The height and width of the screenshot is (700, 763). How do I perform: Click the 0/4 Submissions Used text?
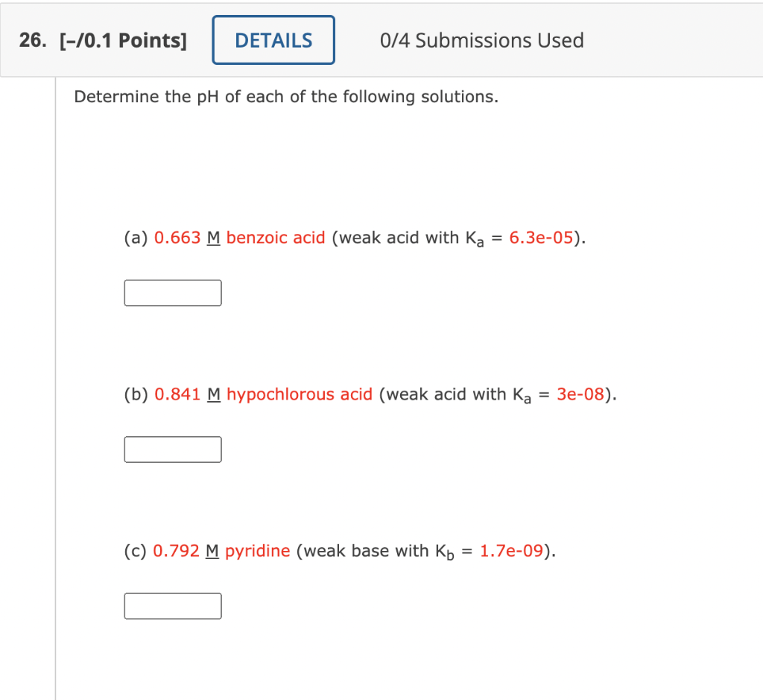point(481,40)
